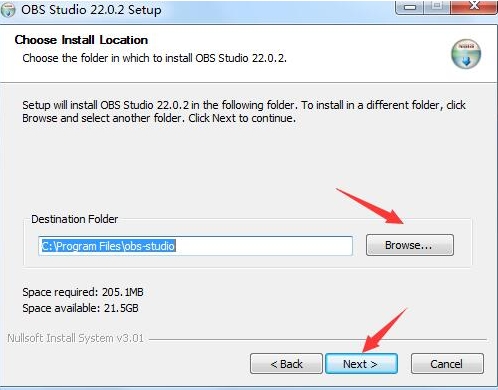Click the disabled maximize window button
This screenshot has width=498, height=390.
[x=437, y=6]
